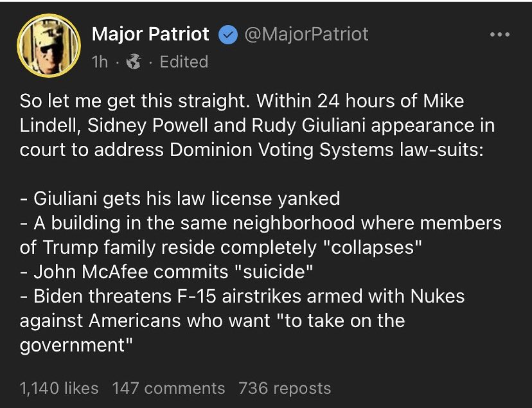The height and width of the screenshot is (408, 532).
Task: View the 736 reposts
Action: 285,388
